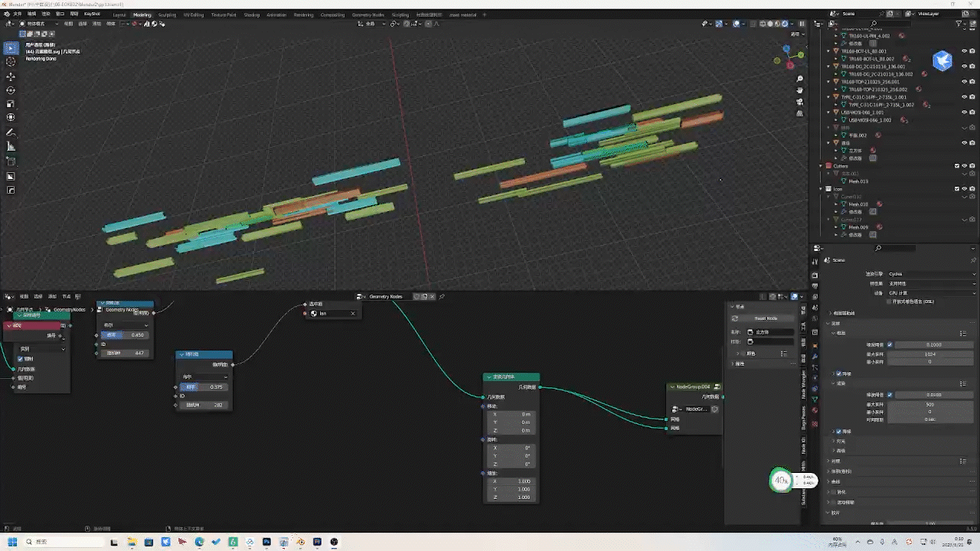Uncheck the Cutters collection checkbox
This screenshot has height=551, width=980.
click(x=957, y=165)
